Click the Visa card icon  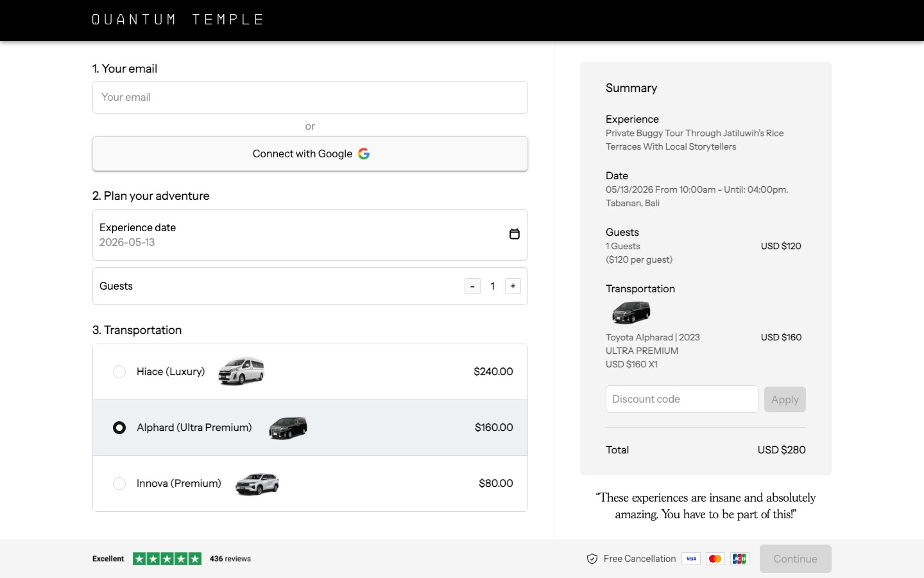691,559
